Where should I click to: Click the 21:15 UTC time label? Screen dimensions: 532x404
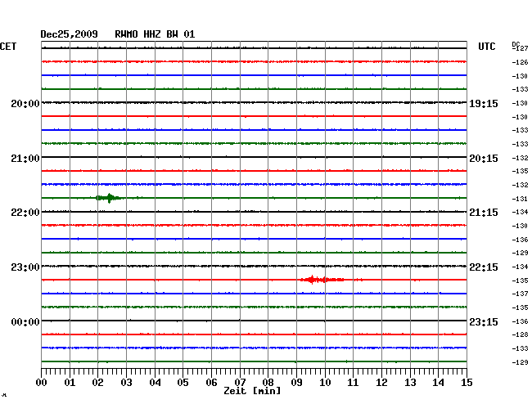(x=484, y=213)
